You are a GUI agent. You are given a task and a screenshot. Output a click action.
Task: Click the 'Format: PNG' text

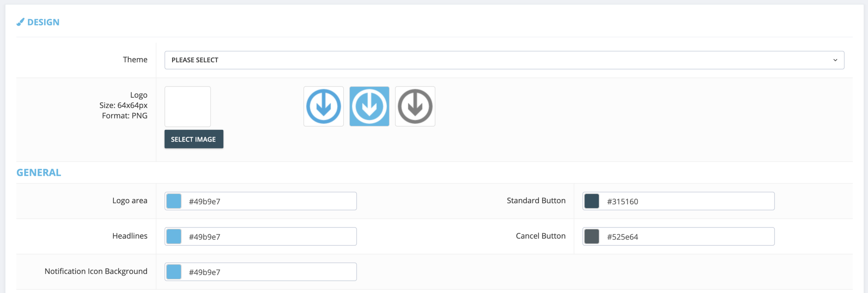(x=125, y=116)
